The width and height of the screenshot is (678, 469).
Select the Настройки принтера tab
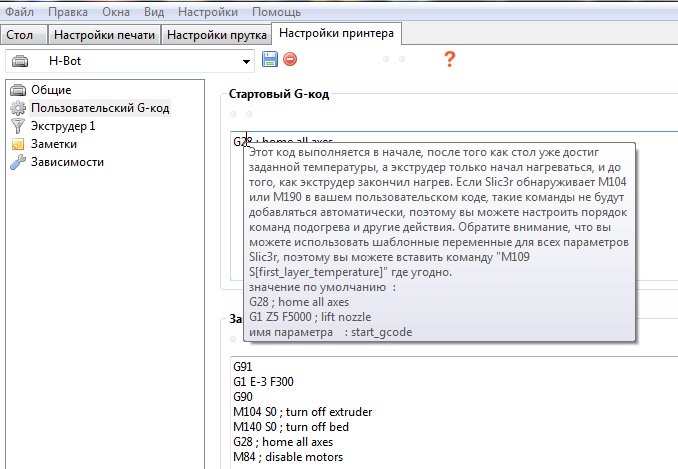click(336, 33)
